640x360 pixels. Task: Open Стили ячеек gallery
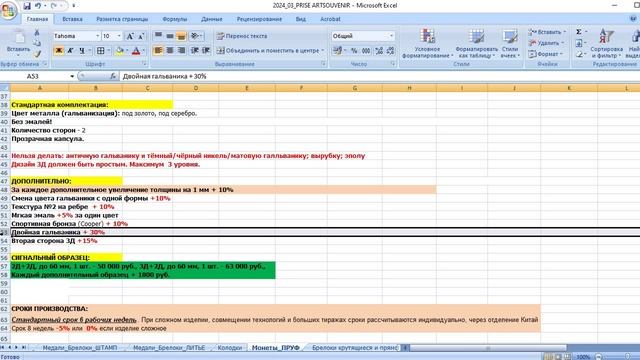point(510,44)
